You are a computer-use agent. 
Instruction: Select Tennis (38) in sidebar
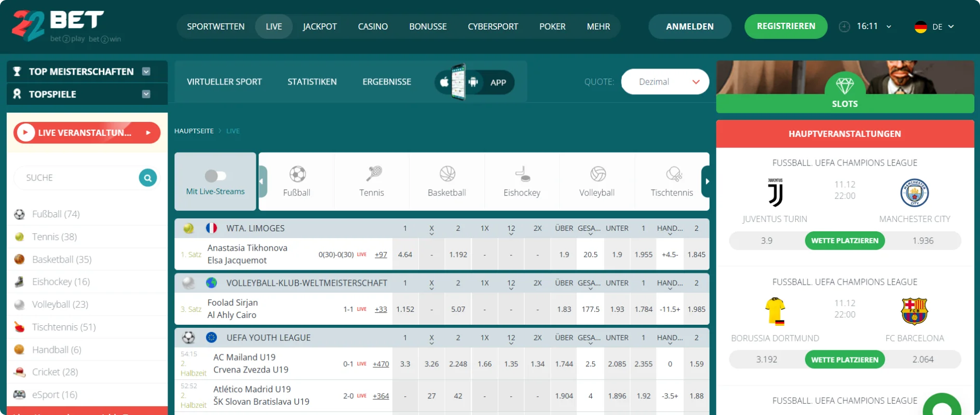(x=55, y=237)
